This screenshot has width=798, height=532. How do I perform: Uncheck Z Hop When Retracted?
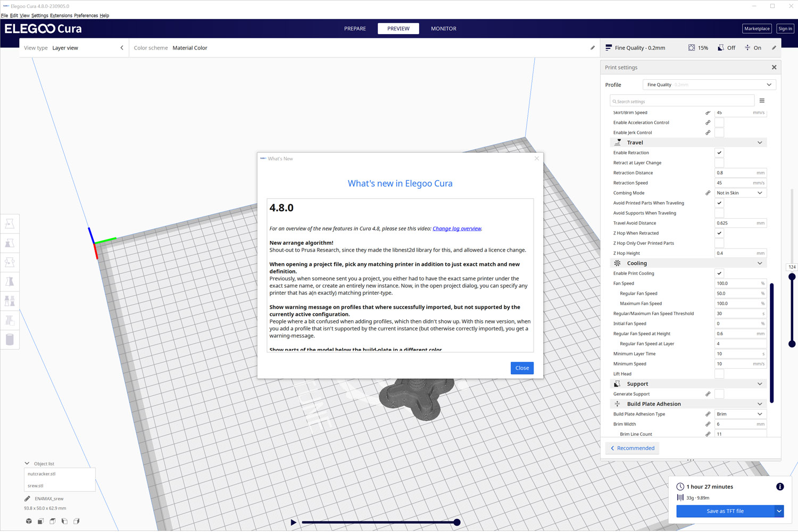click(x=719, y=233)
